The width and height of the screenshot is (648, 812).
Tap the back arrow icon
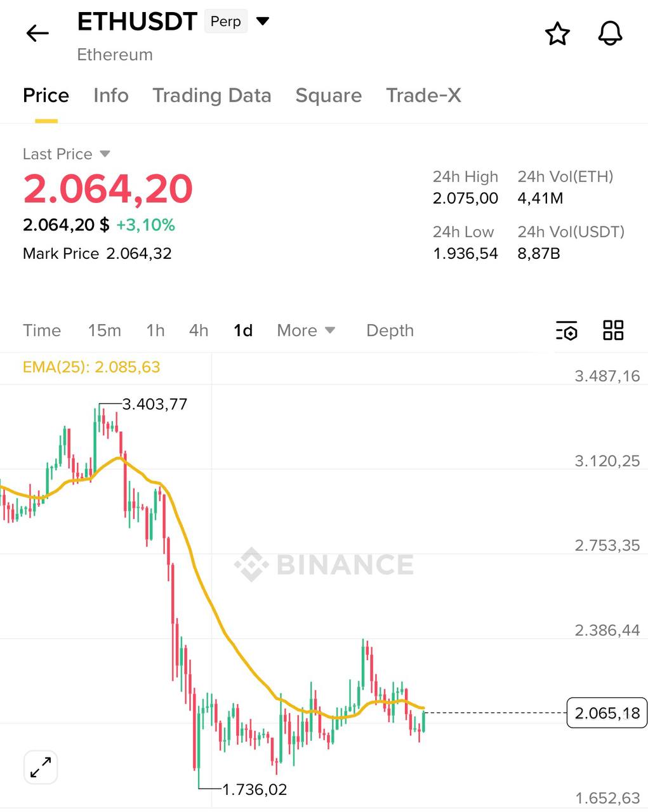(x=37, y=33)
